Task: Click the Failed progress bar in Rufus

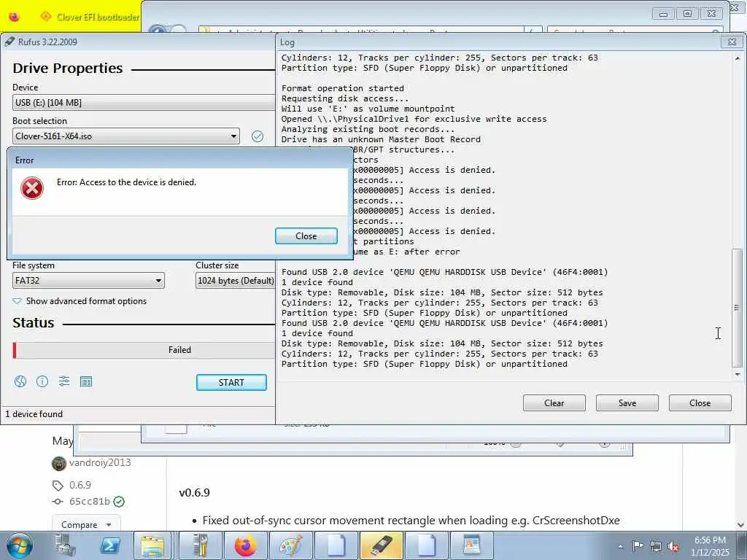Action: [144, 350]
